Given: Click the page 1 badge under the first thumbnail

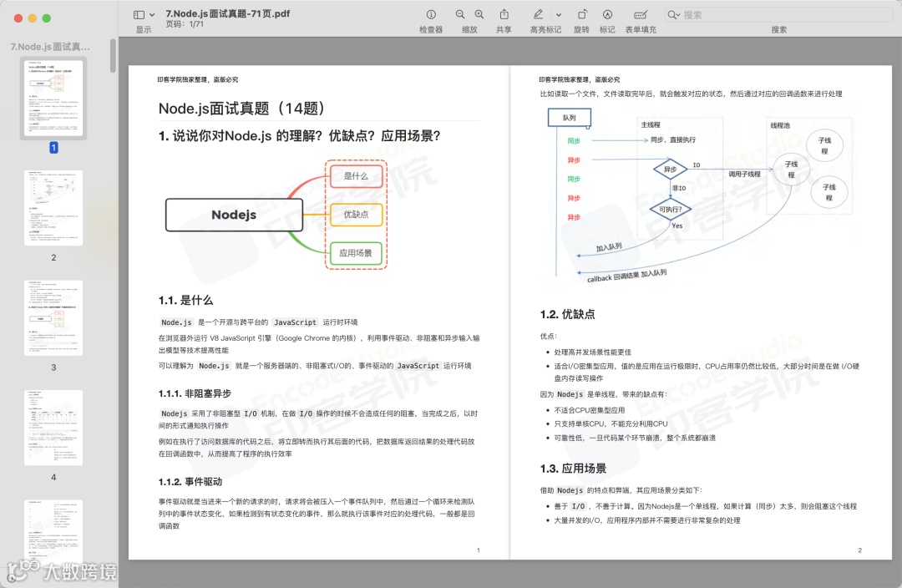Looking at the screenshot, I should tap(53, 148).
